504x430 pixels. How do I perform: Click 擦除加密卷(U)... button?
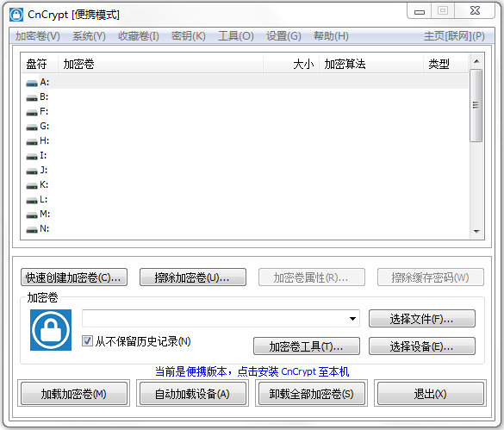pyautogui.click(x=193, y=277)
